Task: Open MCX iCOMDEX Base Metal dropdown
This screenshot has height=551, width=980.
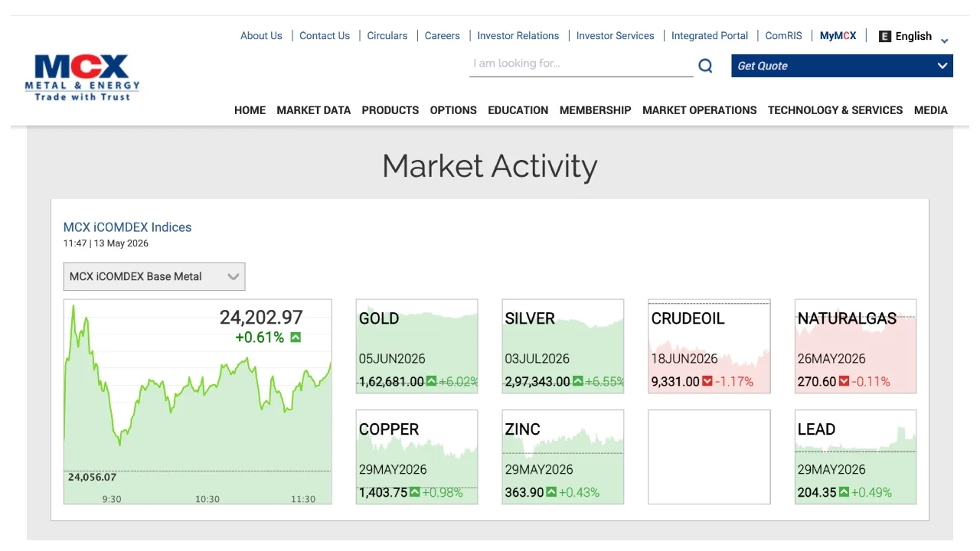Action: [x=154, y=276]
